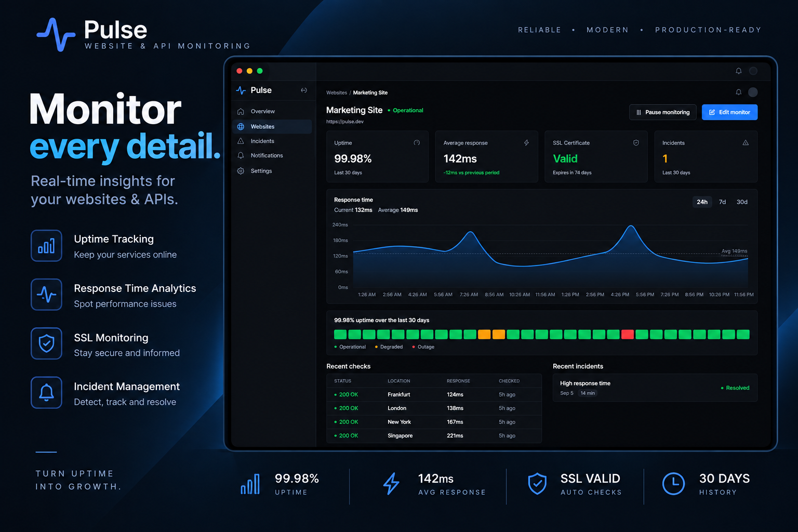
Task: Click the clock icon beside 30 DAYS
Action: pos(674,484)
